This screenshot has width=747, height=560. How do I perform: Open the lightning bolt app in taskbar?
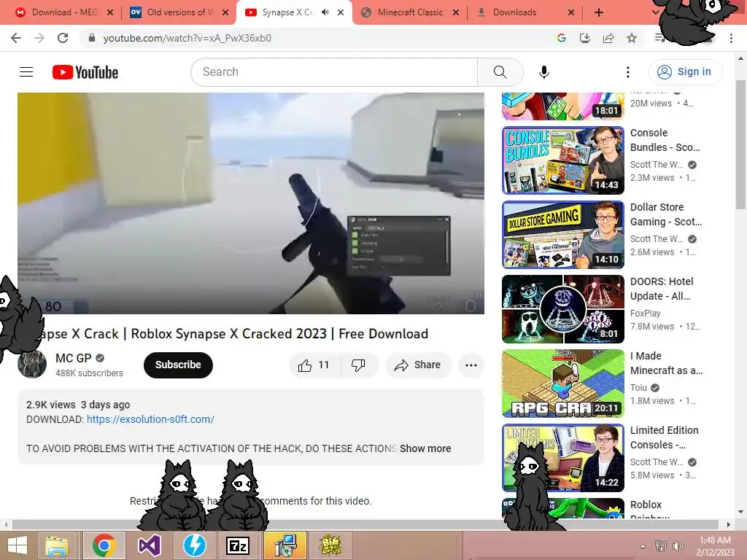click(194, 545)
